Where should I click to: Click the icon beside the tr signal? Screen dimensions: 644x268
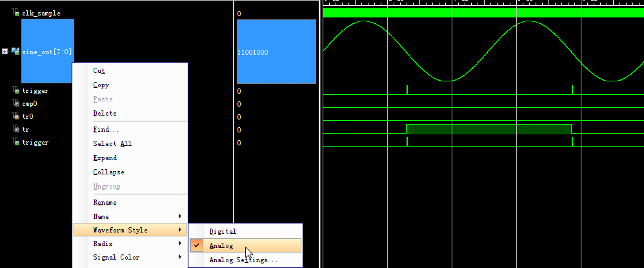(16, 129)
